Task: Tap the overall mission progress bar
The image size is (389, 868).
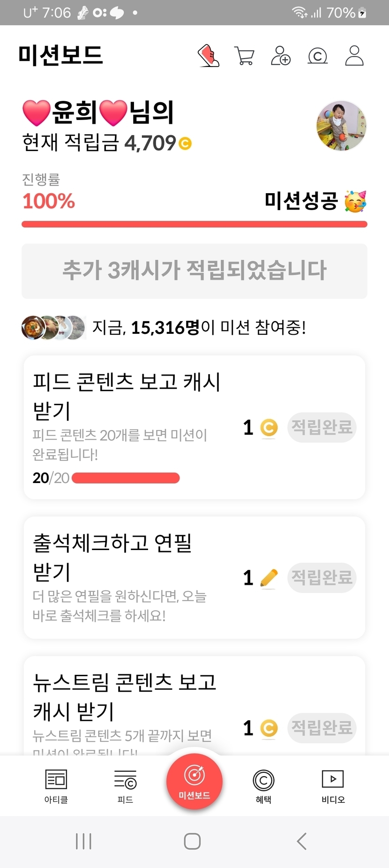Action: [x=194, y=224]
